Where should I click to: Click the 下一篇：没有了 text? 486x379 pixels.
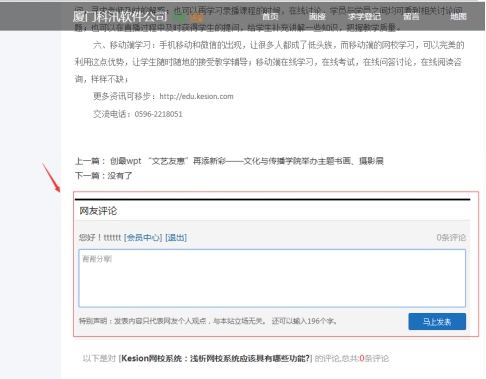[x=104, y=176]
